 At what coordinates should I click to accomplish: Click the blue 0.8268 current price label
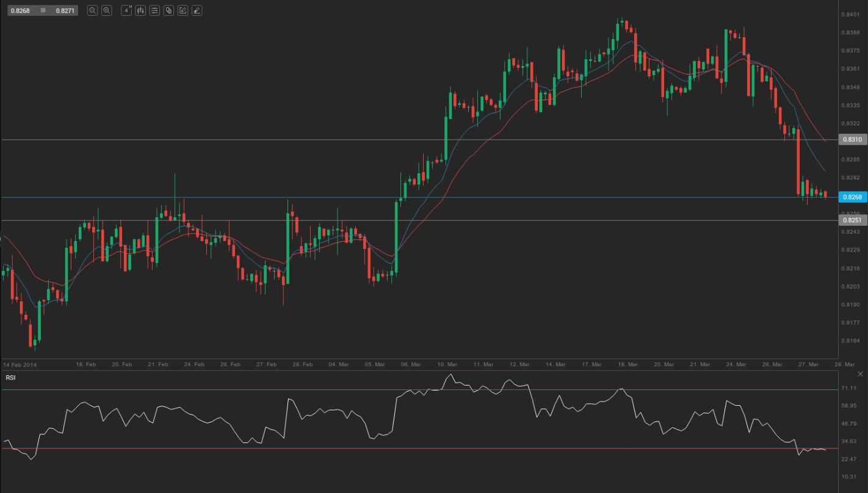click(x=852, y=197)
